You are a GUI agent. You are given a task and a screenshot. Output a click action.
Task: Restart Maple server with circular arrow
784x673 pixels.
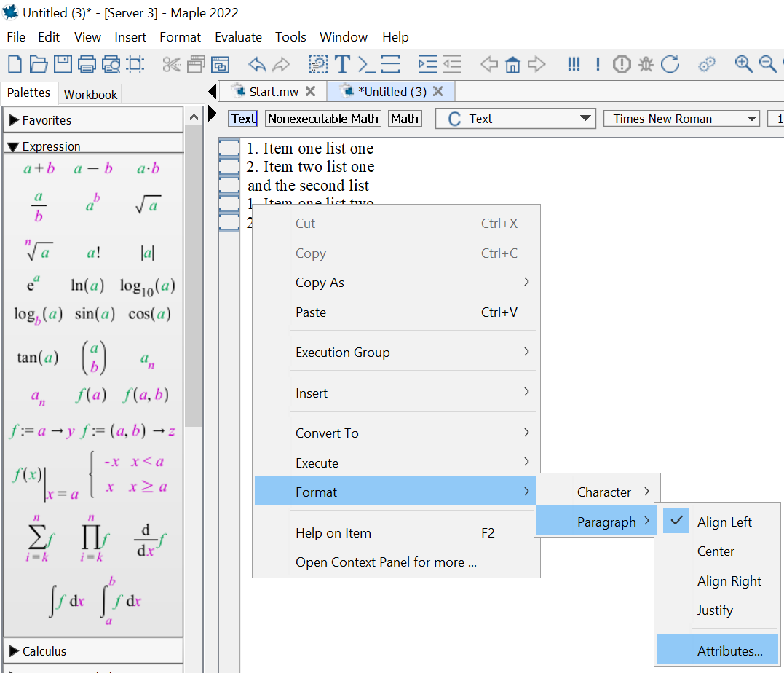click(670, 64)
